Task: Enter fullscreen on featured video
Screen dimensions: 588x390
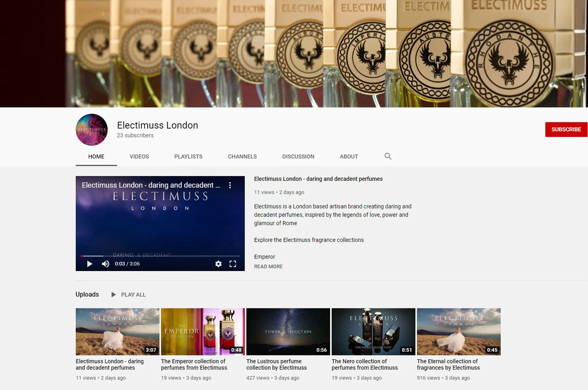Action: coord(233,264)
